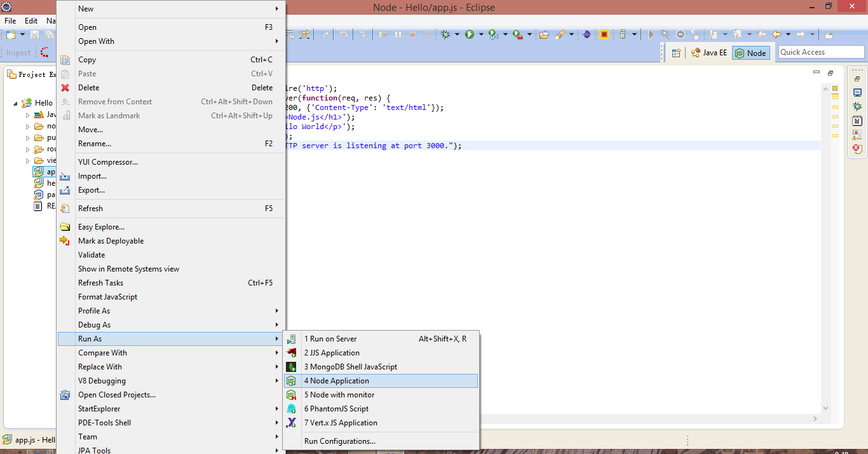
Task: Click the PhantomJS Script ghost icon
Action: click(292, 409)
